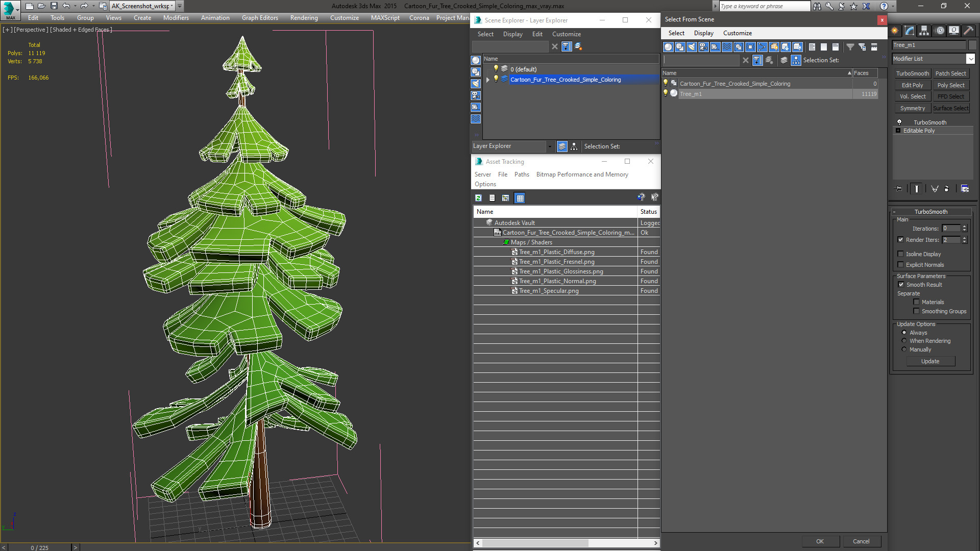
Task: Increase Render Iters spinner value
Action: coord(965,238)
